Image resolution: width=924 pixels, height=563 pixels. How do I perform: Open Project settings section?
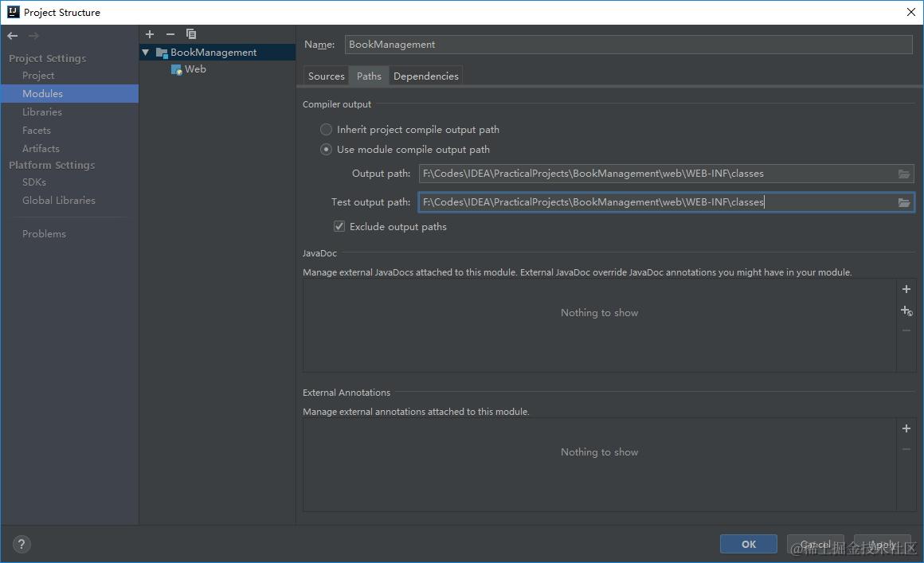pos(38,76)
